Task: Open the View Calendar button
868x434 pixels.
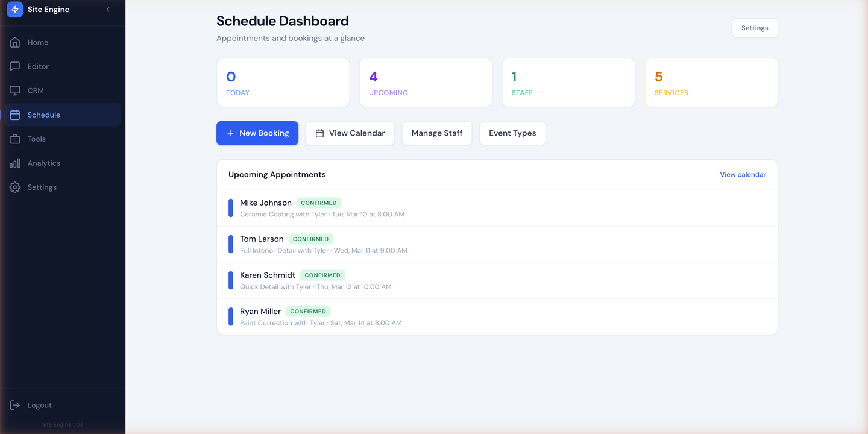Action: 350,133
